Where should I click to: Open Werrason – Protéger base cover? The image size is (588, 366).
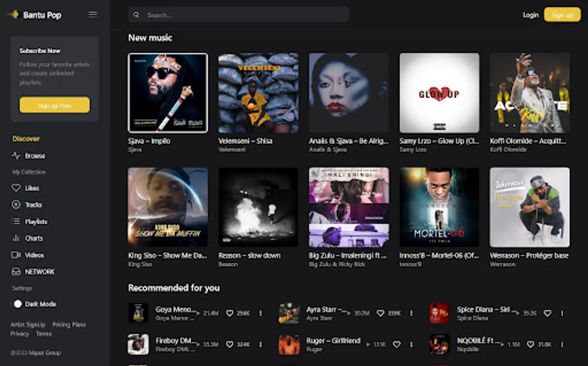click(x=530, y=207)
